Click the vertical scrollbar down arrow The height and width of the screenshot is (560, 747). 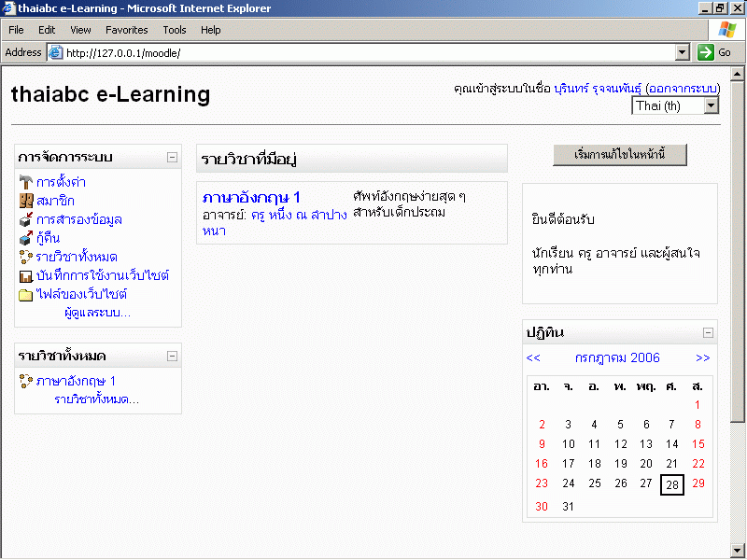[738, 548]
